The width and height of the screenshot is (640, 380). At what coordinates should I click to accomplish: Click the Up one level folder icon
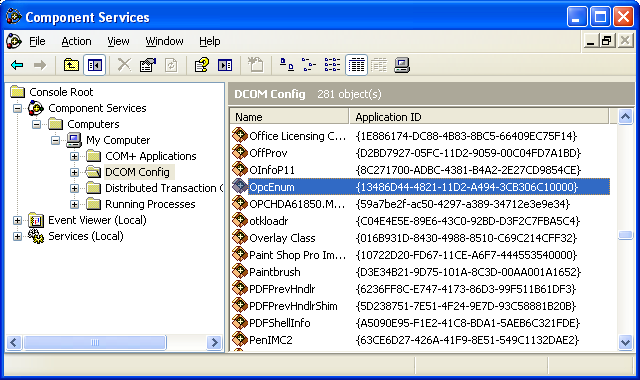click(x=71, y=65)
